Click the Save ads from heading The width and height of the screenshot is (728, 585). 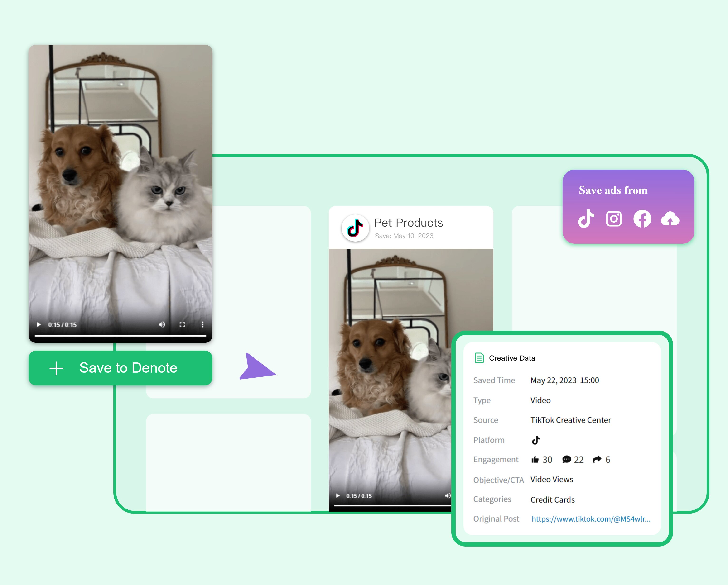(613, 190)
